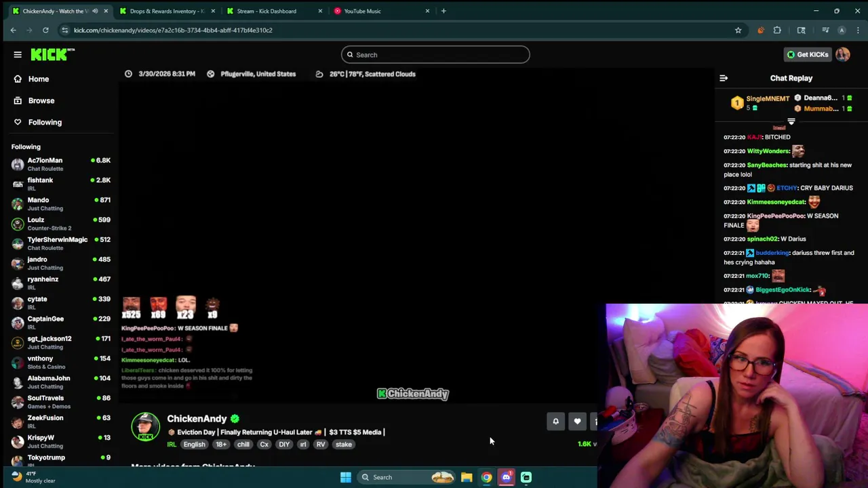Screen dimensions: 868x488
Task: Click the Windows taskbar search box
Action: [407, 477]
